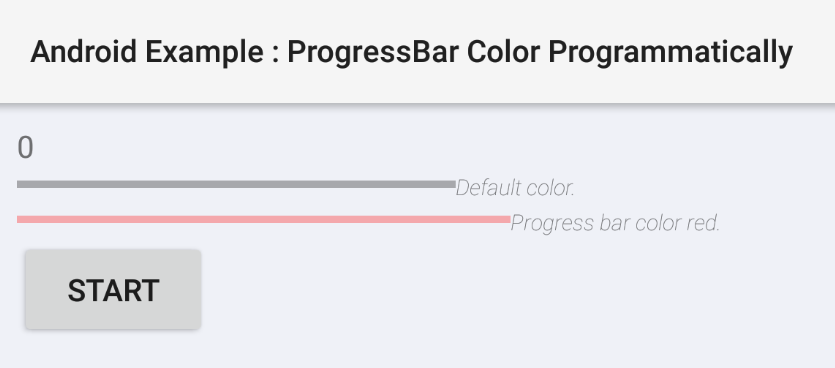835x368 pixels.
Task: Click "Android Example" in the app bar
Action: [147, 52]
